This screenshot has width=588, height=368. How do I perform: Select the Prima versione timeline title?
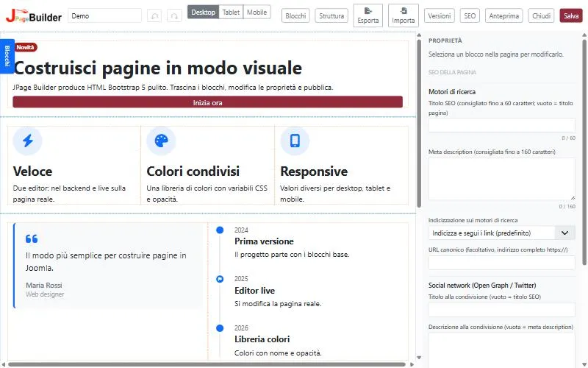click(x=264, y=241)
